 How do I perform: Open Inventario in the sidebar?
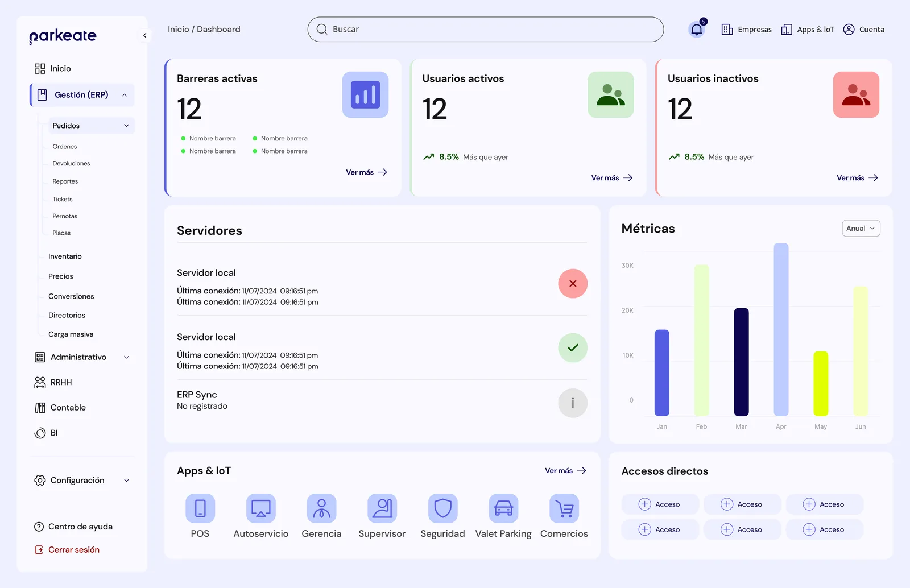click(65, 256)
